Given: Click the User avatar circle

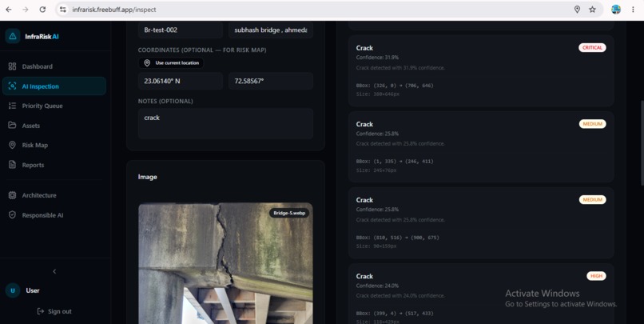Looking at the screenshot, I should (x=13, y=290).
